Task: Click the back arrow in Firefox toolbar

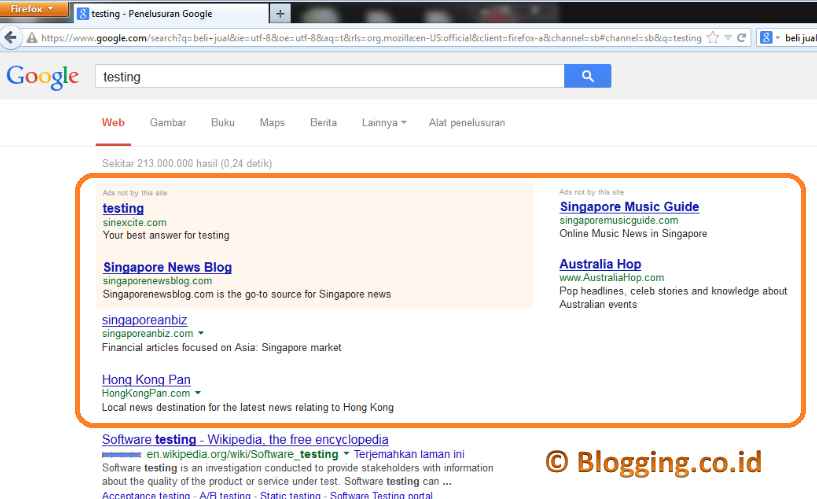Action: tap(12, 37)
